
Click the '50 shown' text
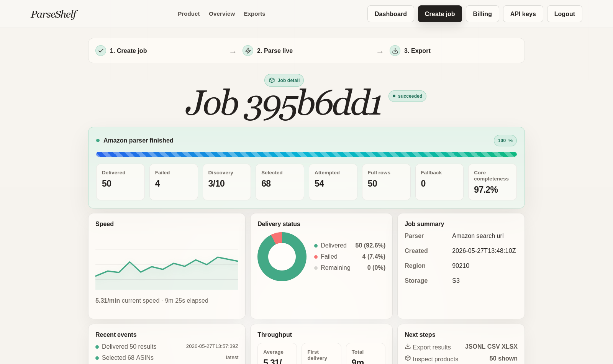click(x=503, y=359)
